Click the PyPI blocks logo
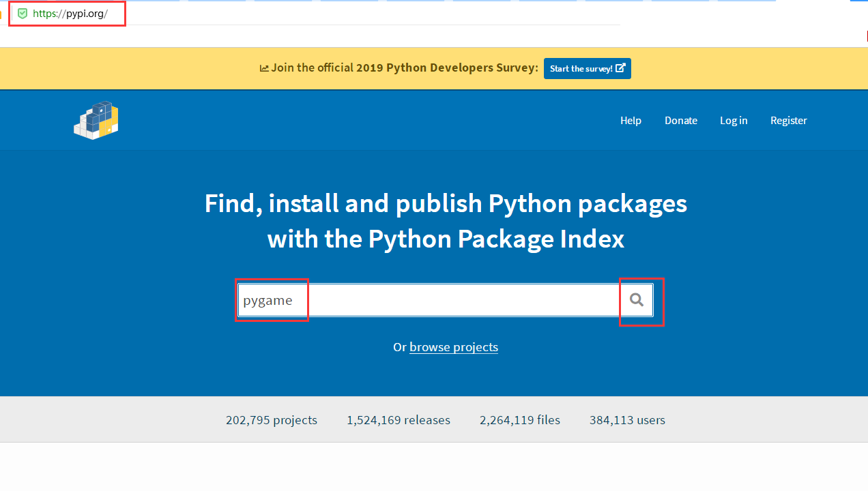Viewport: 868px width, 491px height. tap(96, 119)
